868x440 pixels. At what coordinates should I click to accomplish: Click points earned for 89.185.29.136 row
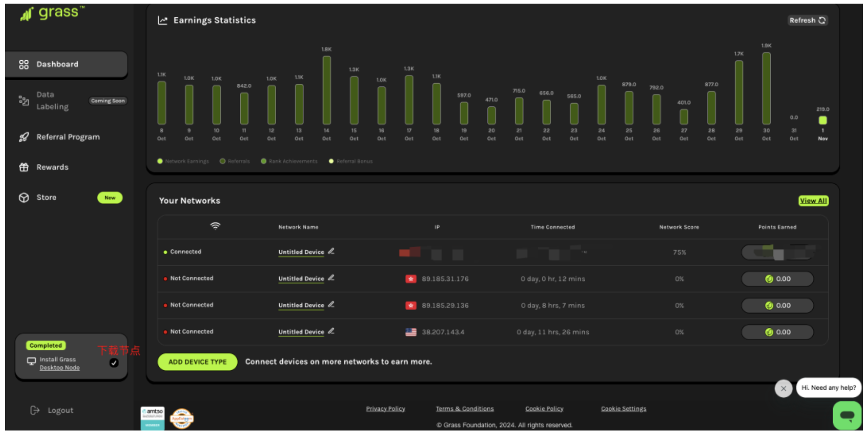[777, 306]
